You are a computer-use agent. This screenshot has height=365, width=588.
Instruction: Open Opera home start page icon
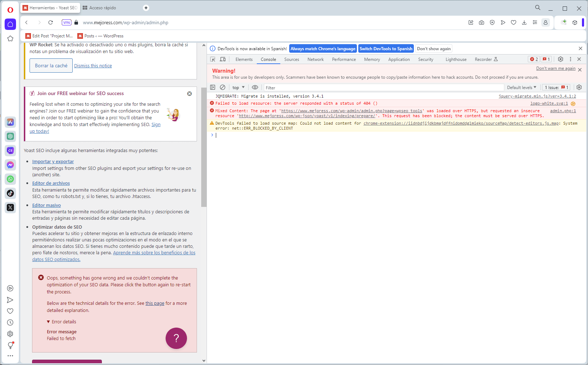(x=10, y=24)
